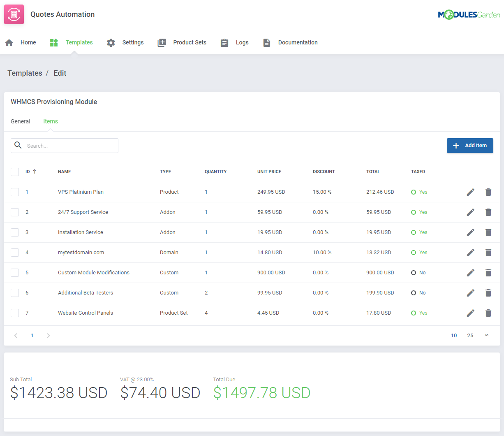
Task: Click the search magnifier icon
Action: click(x=18, y=145)
